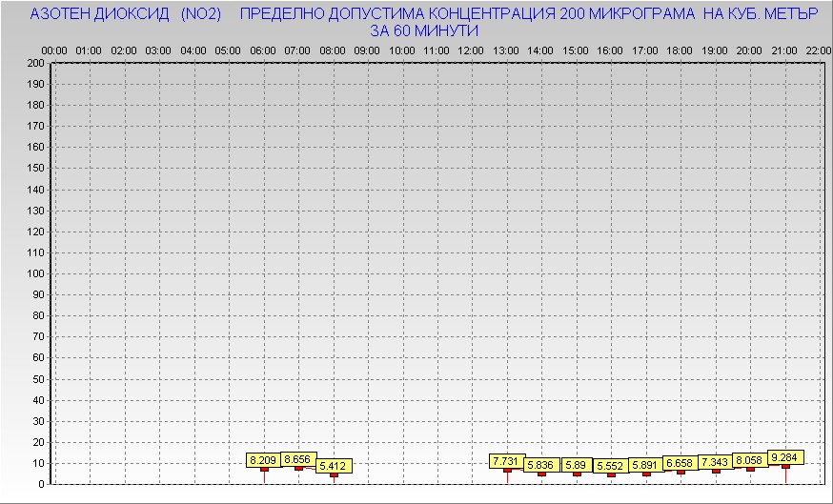Click the 6.658 data label
Image resolution: width=833 pixels, height=504 pixels.
click(x=681, y=463)
